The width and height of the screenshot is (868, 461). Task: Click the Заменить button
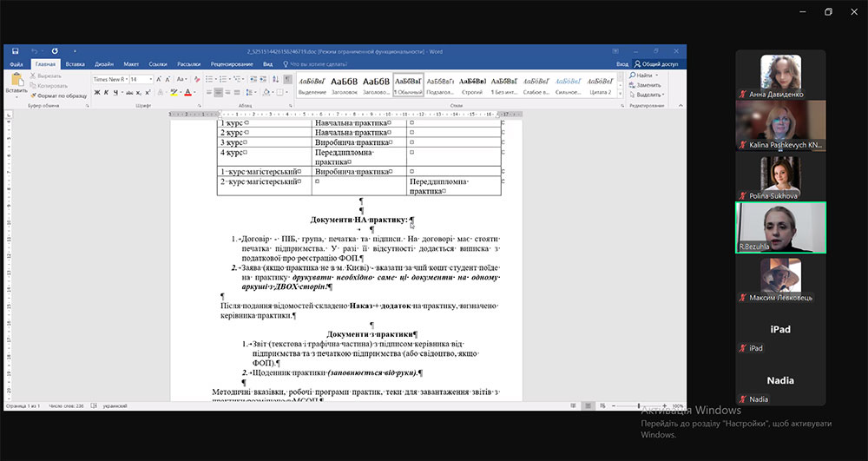[646, 85]
